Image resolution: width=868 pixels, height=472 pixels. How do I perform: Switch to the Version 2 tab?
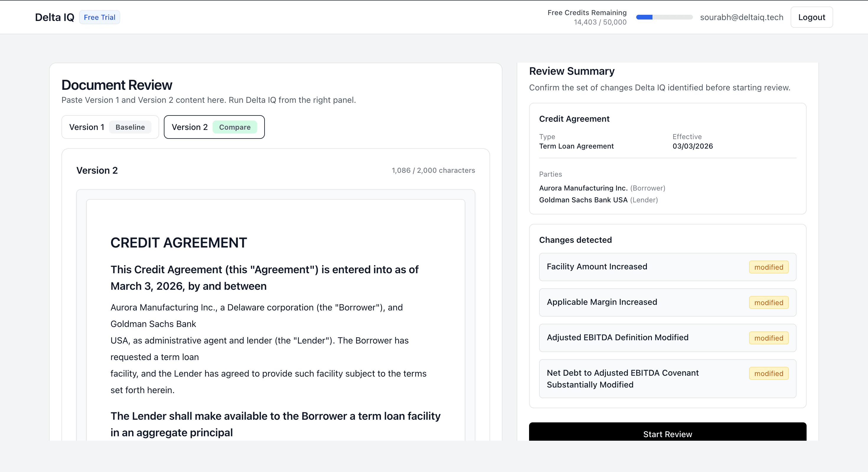point(190,127)
